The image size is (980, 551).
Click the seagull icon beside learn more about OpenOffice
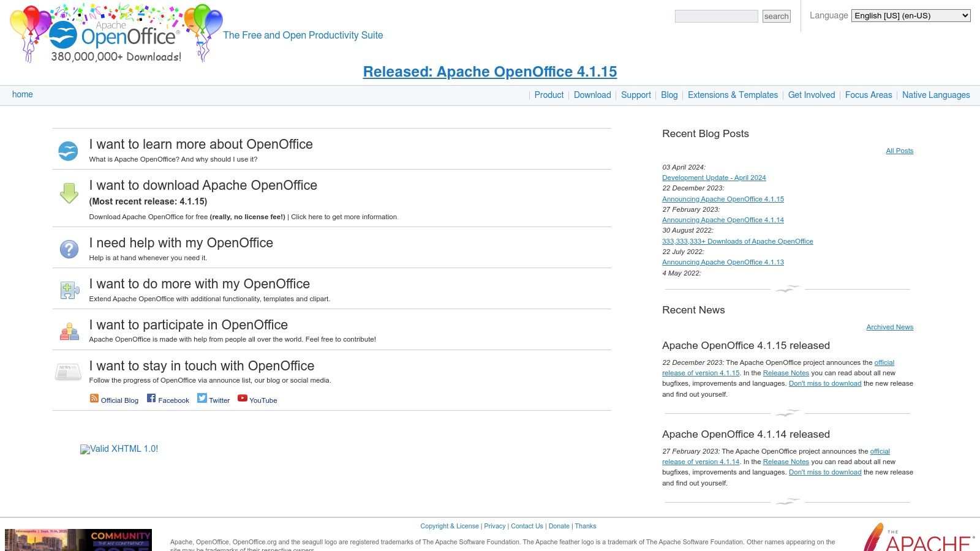pos(68,151)
